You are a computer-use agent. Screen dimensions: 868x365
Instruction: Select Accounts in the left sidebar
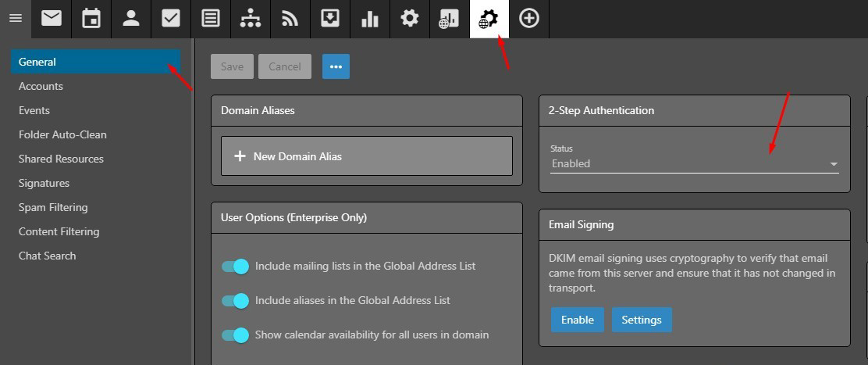pos(41,86)
